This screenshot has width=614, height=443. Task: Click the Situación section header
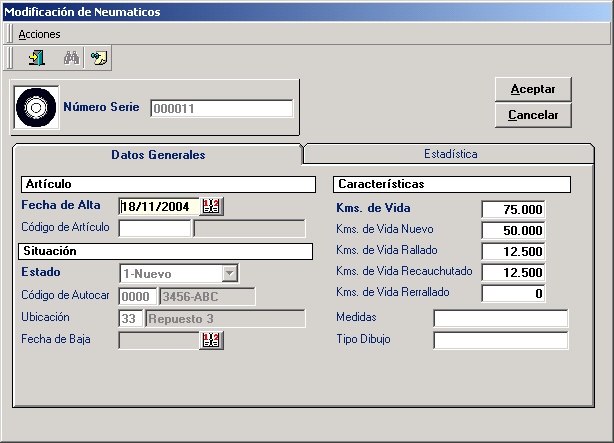[165, 251]
